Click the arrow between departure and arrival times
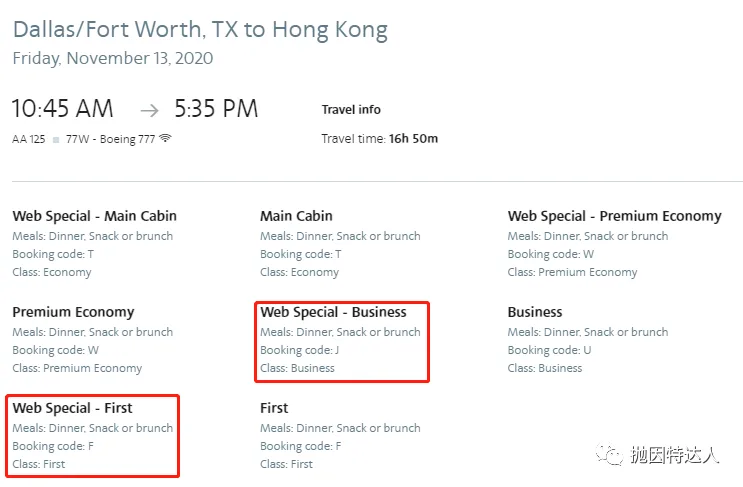Screen dimensions: 743x487 (148, 109)
